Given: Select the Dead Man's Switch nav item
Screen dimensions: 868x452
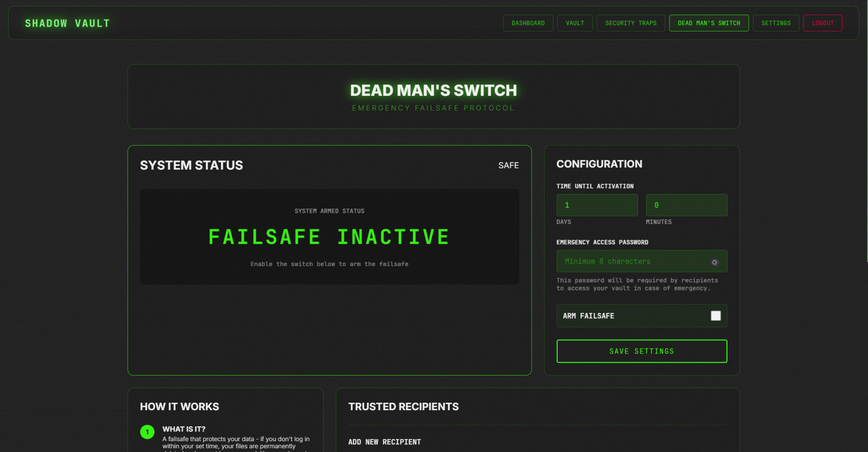Looking at the screenshot, I should [709, 23].
